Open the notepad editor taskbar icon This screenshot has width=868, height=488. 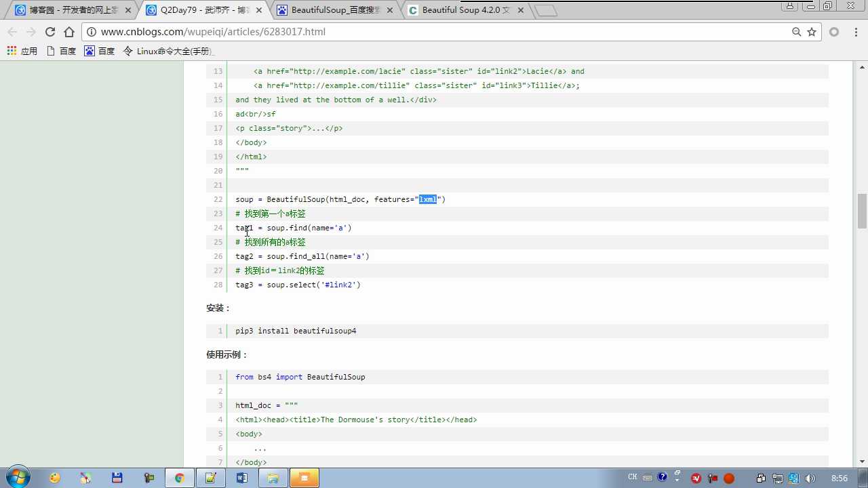pos(211,478)
